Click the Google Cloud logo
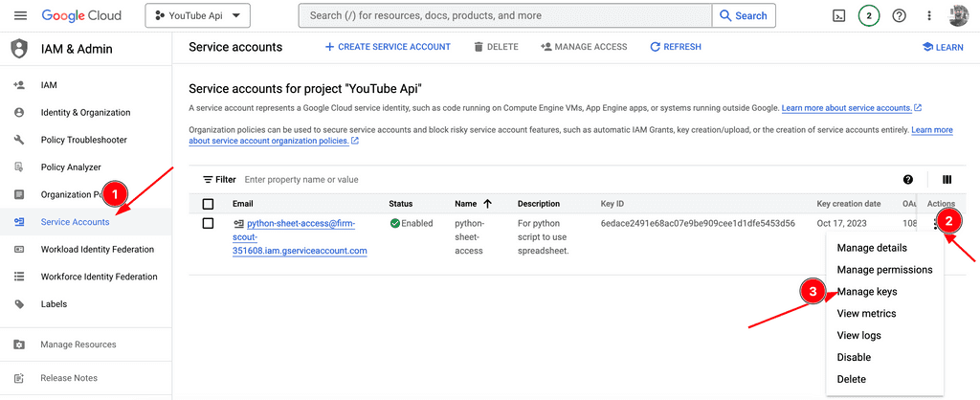Image resolution: width=980 pixels, height=400 pixels. click(x=82, y=15)
